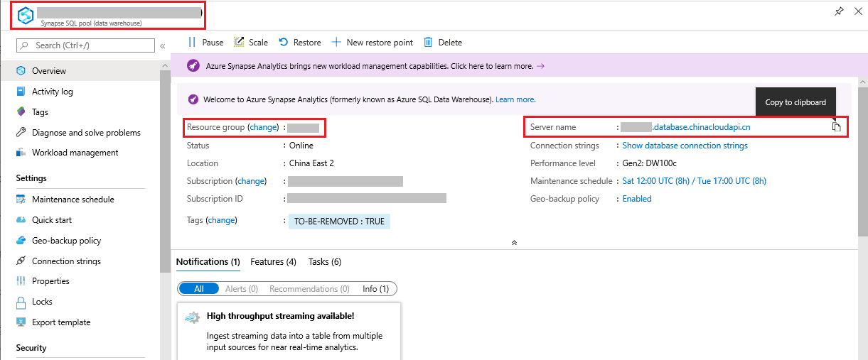
Task: Switch to the Tasks (6) tab
Action: [324, 262]
